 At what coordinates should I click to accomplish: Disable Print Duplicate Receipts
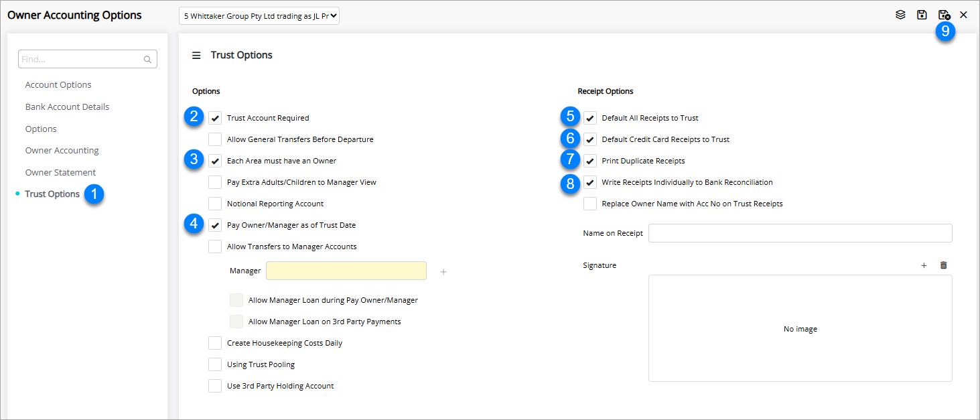(590, 161)
